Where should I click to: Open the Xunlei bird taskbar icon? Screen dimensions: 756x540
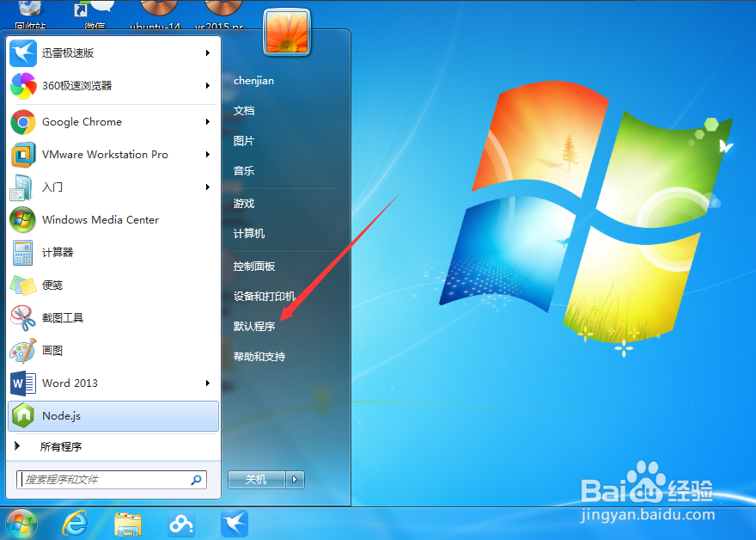[235, 524]
